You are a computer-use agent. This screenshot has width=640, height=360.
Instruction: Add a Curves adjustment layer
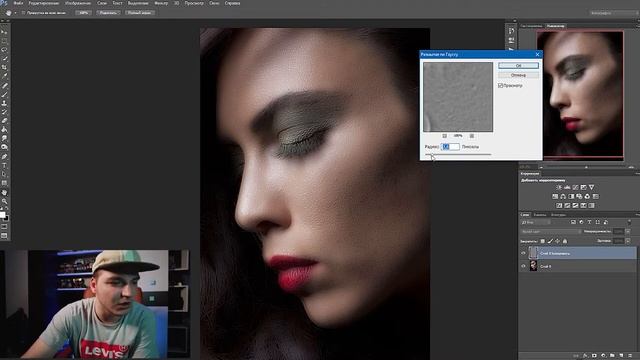pos(575,187)
